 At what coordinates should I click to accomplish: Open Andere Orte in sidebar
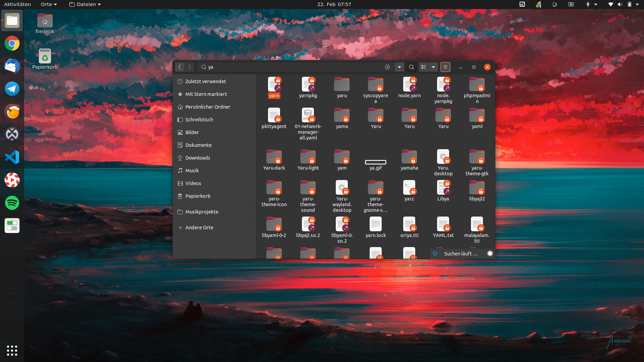pyautogui.click(x=199, y=228)
